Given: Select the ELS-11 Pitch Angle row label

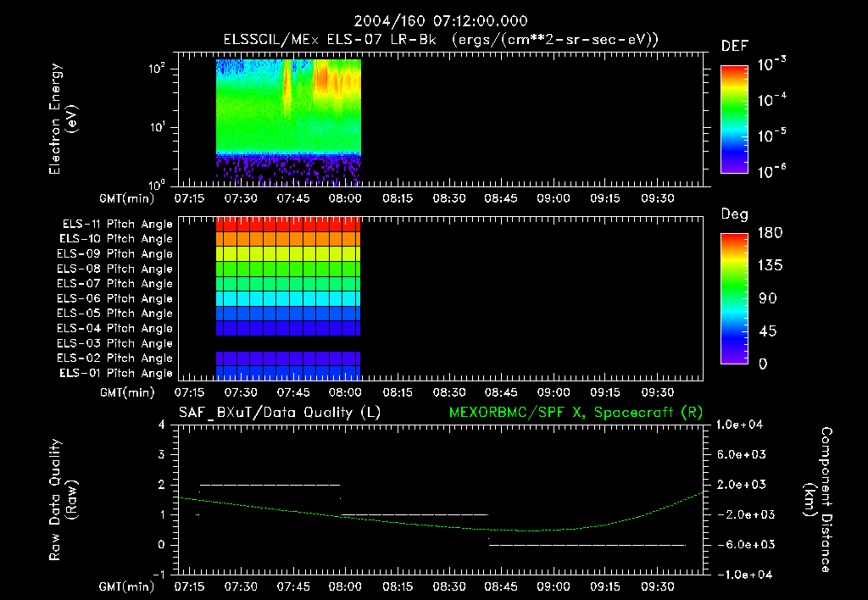Looking at the screenshot, I should [117, 225].
